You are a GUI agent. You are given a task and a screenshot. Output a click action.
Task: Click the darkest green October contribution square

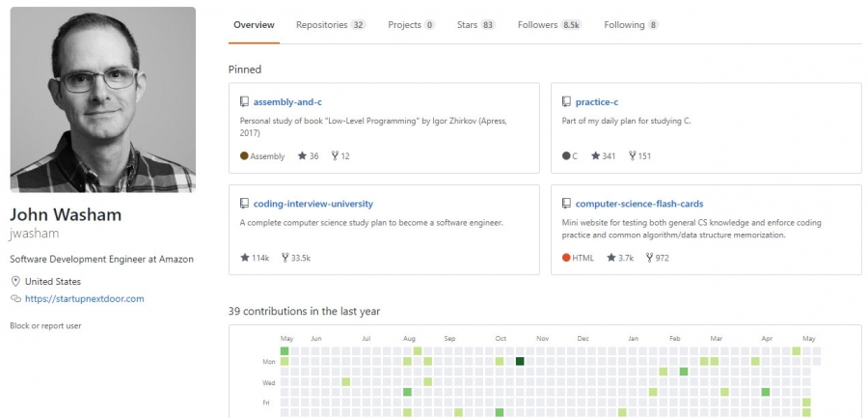[x=520, y=361]
